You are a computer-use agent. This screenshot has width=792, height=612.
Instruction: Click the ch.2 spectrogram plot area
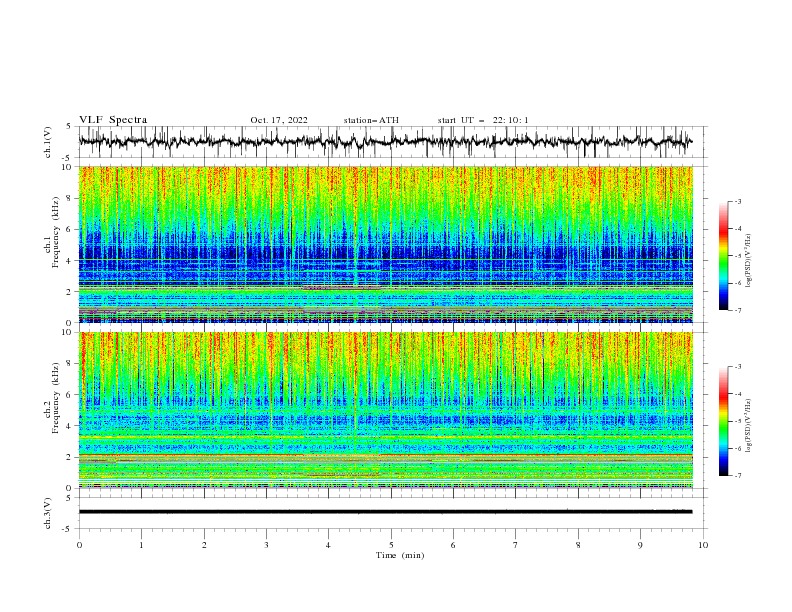(386, 410)
